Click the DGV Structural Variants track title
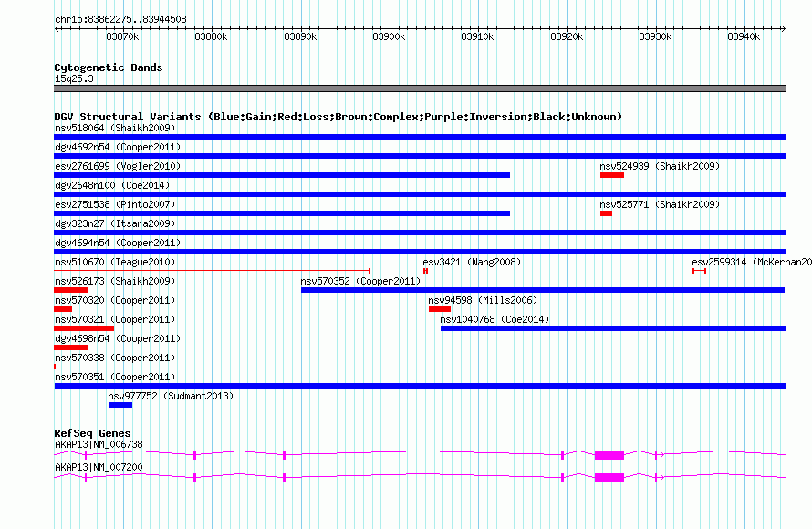 (338, 117)
